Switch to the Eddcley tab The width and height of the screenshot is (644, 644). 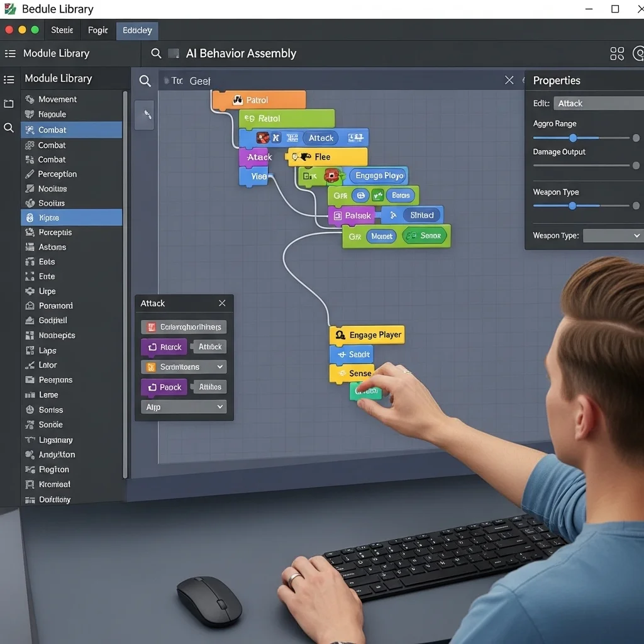(x=137, y=30)
